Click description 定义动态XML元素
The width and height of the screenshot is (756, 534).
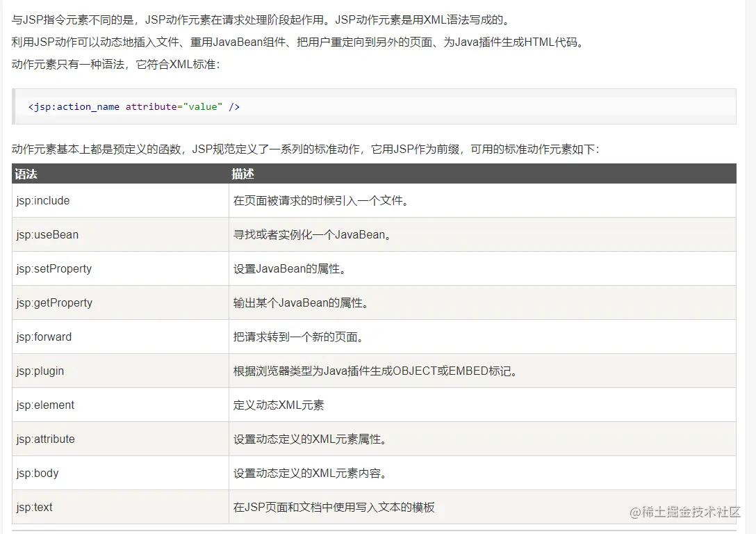[279, 405]
